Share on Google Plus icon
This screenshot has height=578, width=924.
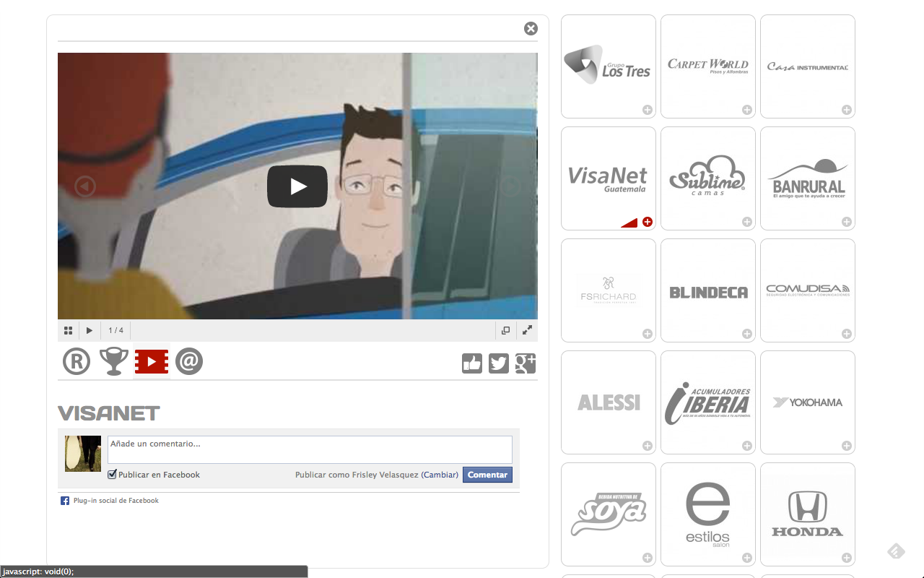click(x=526, y=363)
